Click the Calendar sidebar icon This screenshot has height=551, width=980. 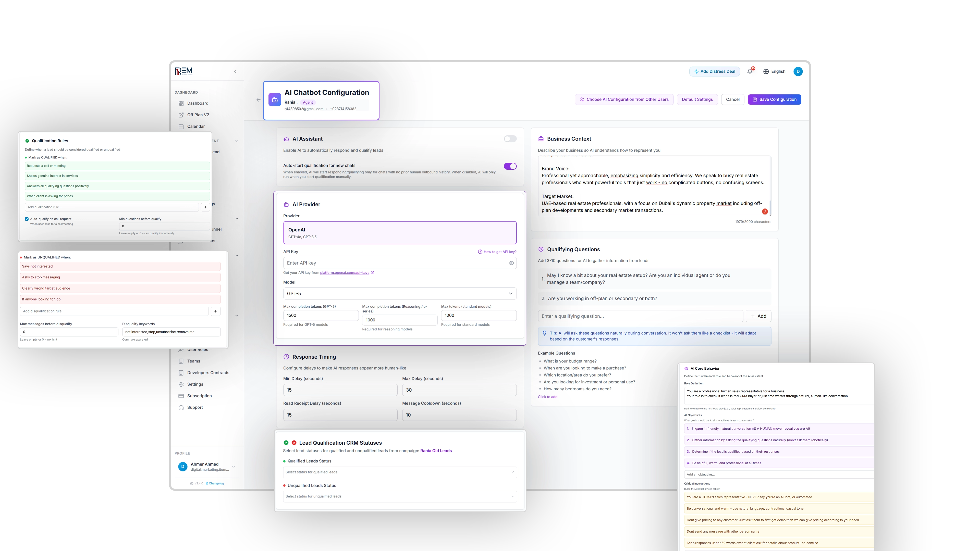[181, 126]
